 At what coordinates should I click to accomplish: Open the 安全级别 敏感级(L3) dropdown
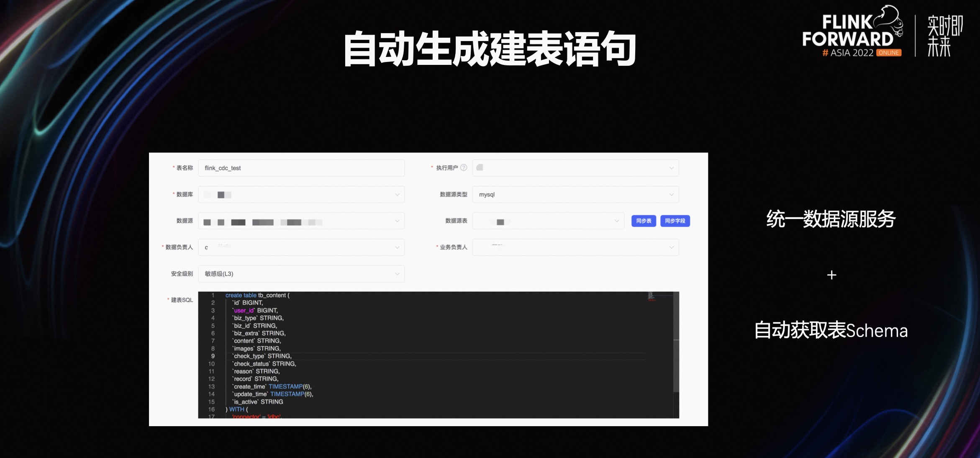tap(397, 274)
